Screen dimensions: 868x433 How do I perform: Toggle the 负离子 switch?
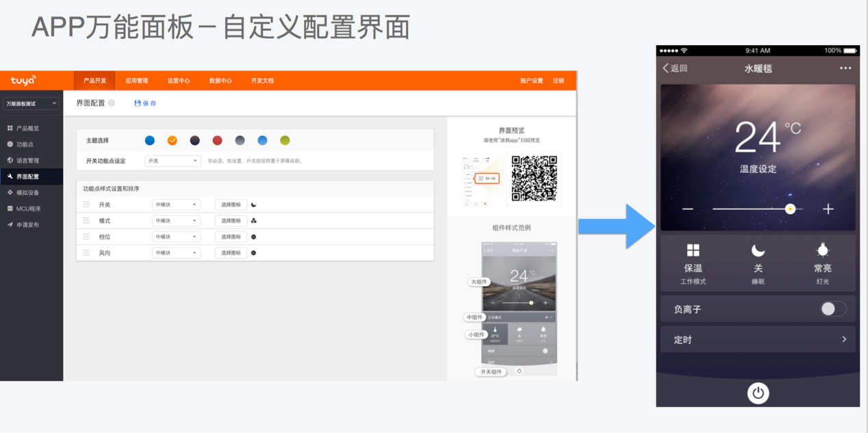pos(833,309)
